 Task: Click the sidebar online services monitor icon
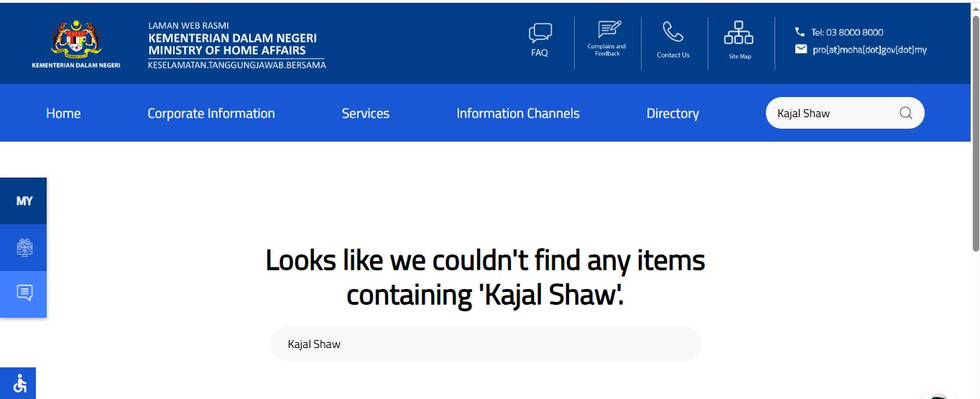click(x=24, y=247)
